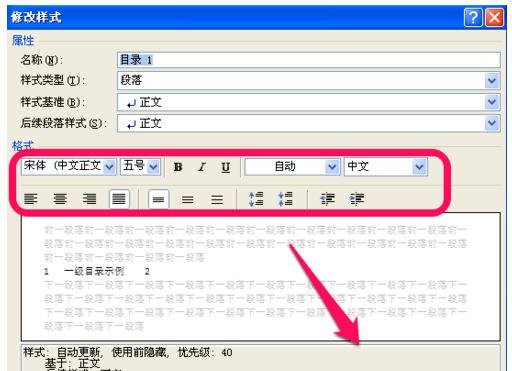This screenshot has width=512, height=371.
Task: Open the font color dropdown 自动
Action: pos(332,167)
